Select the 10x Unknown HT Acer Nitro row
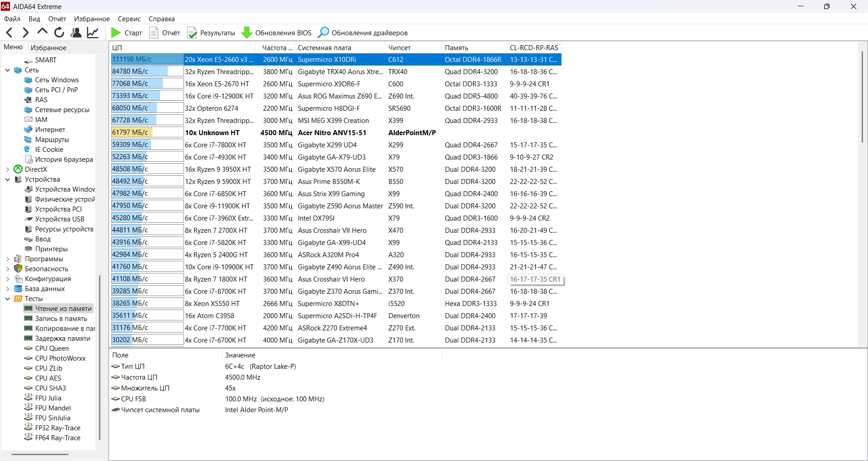868x461 pixels. pyautogui.click(x=336, y=133)
